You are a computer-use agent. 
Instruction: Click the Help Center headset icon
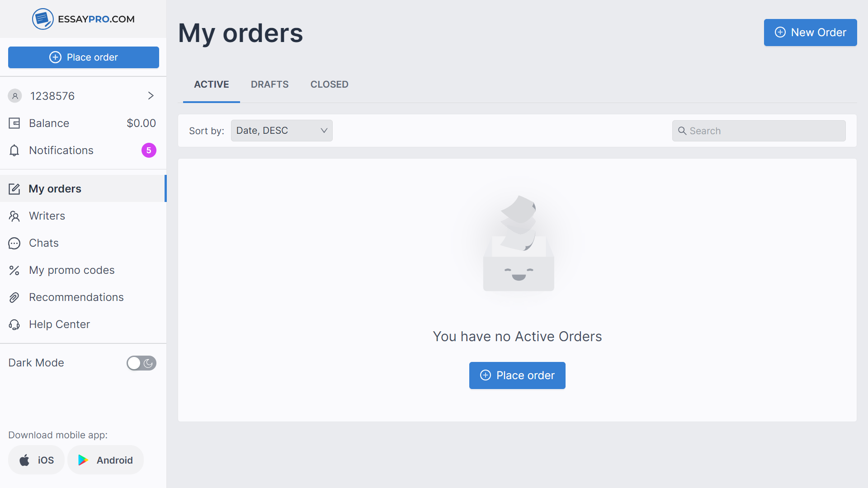pos(14,325)
